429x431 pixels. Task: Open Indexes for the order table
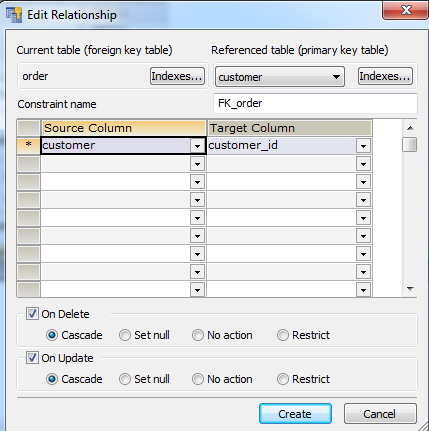(x=177, y=76)
